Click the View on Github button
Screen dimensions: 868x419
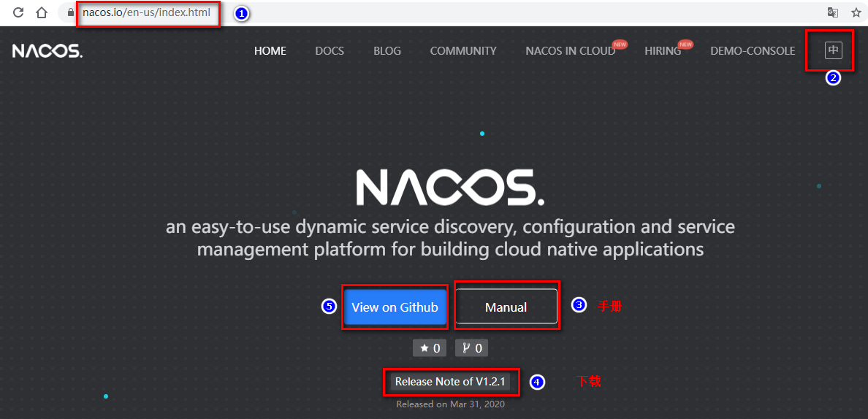(395, 307)
